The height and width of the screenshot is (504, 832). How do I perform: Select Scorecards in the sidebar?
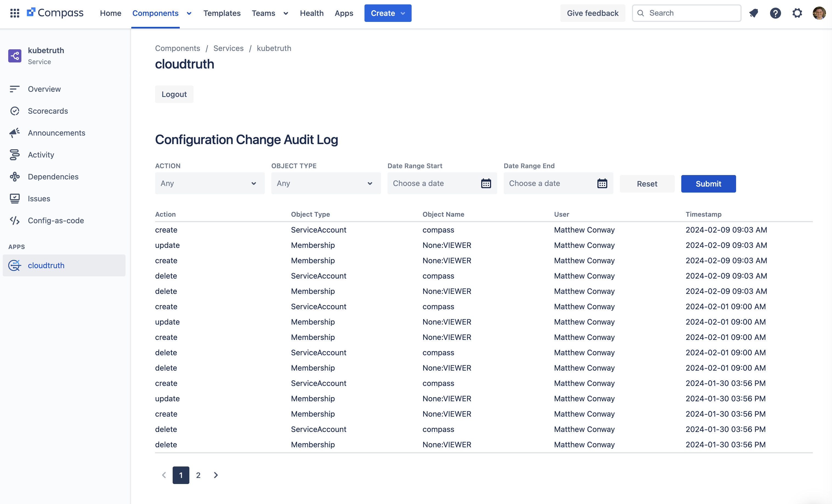point(48,111)
